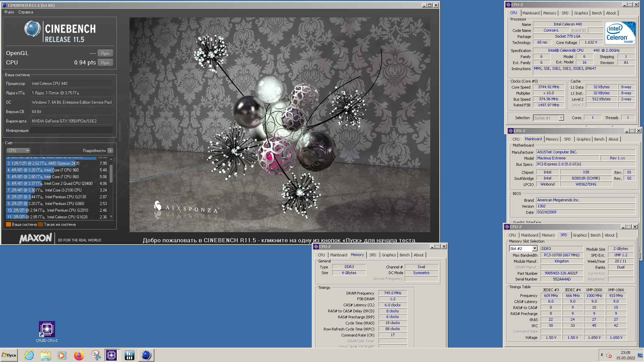Viewport: 644px width, 362px height.
Task: Click the Intel Celeron inside logo
Action: click(x=621, y=33)
